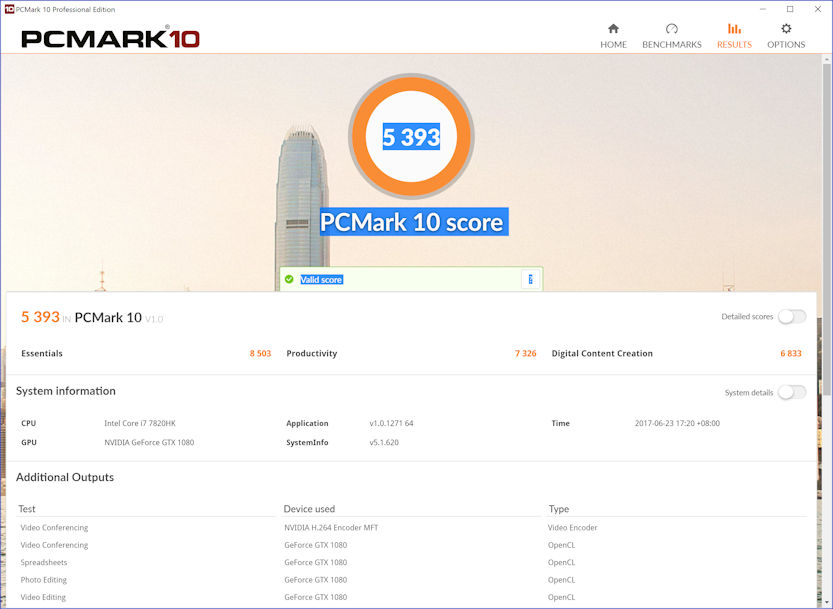833x609 pixels.
Task: Click the Productivity score 7 326
Action: pos(525,353)
